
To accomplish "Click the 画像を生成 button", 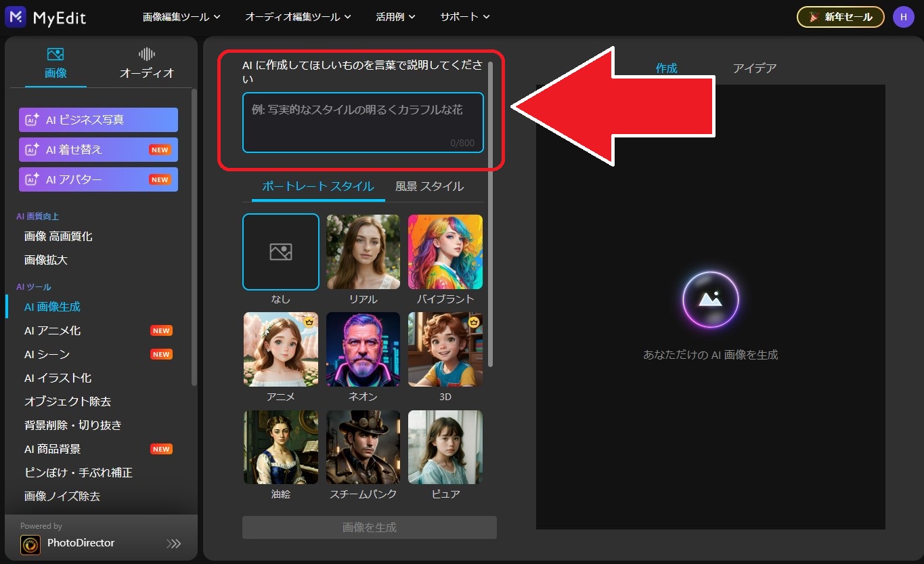I will [370, 527].
